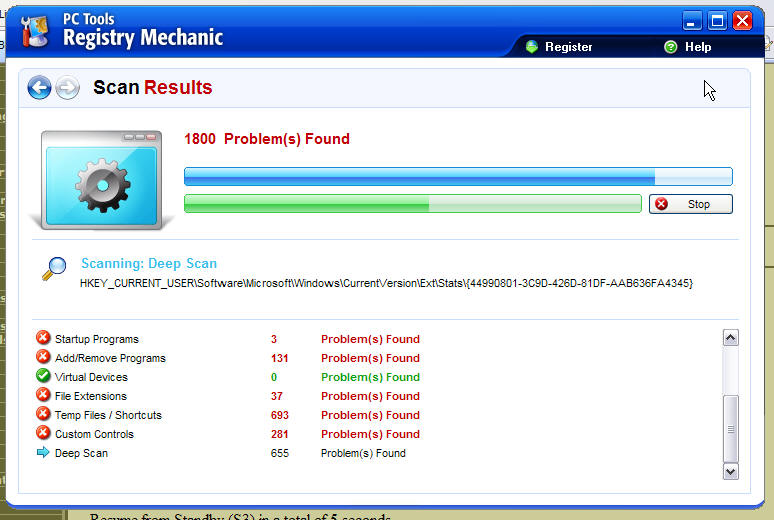This screenshot has height=520, width=774.
Task: Click the green Problem(s) Found text for Virtual Devices
Action: click(x=370, y=377)
